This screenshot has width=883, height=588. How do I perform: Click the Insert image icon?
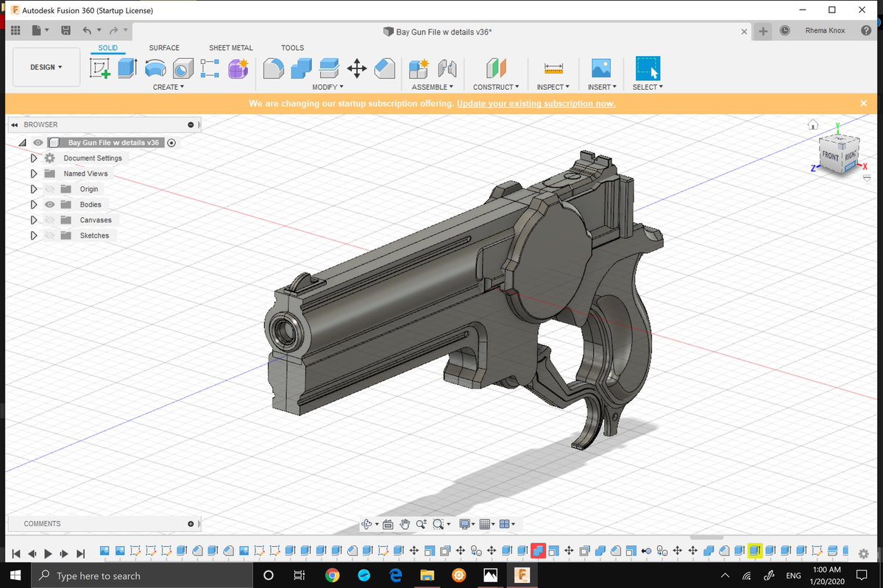pos(601,68)
